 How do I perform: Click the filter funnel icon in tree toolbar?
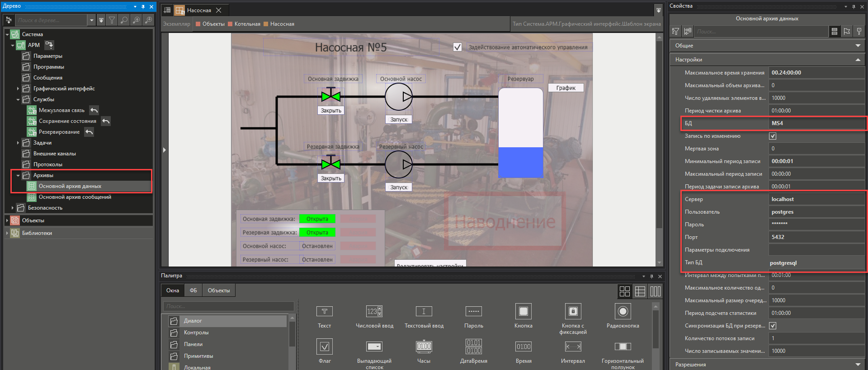pyautogui.click(x=112, y=20)
